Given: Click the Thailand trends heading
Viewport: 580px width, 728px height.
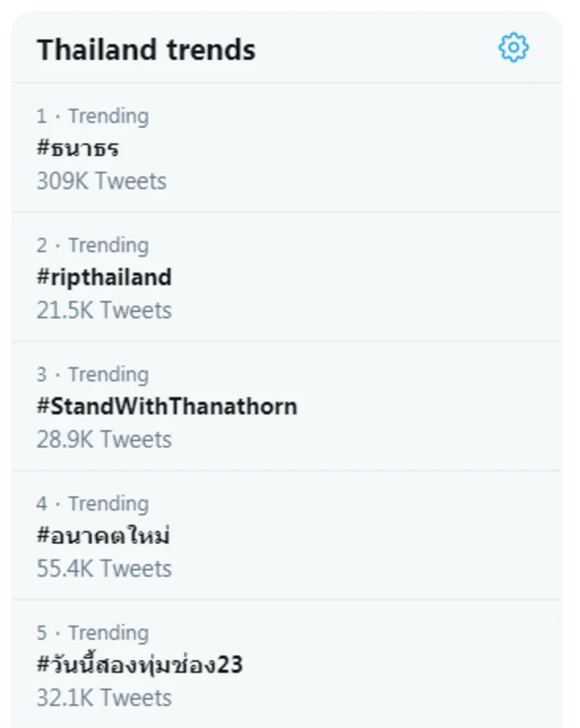Looking at the screenshot, I should coord(146,49).
